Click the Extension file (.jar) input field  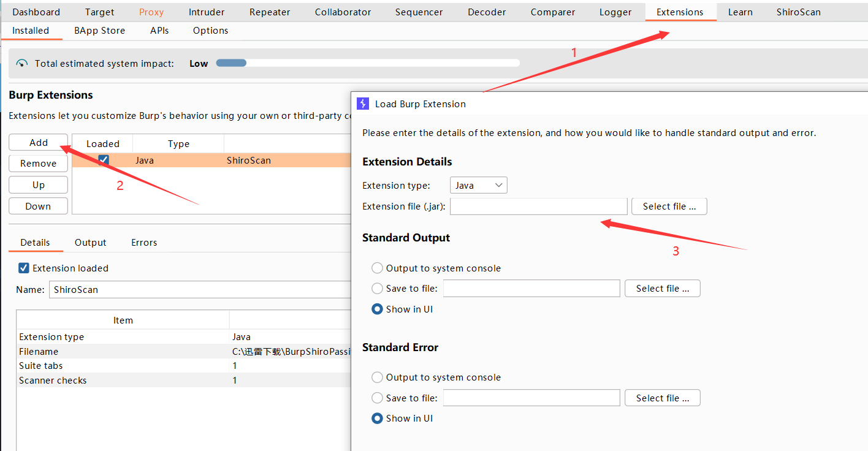[x=539, y=206]
